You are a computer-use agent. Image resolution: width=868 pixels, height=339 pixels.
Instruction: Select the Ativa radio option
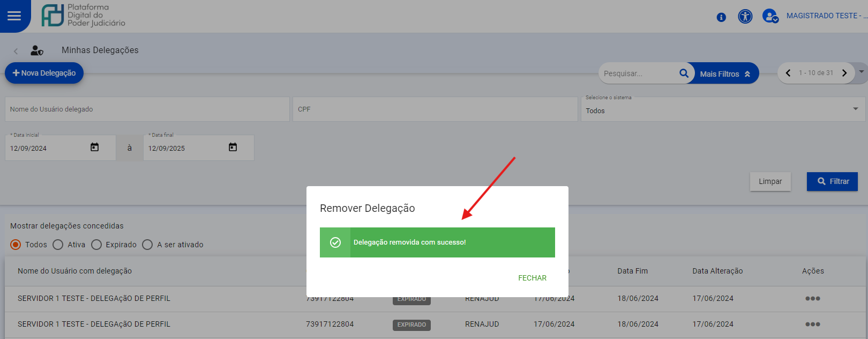coord(58,245)
